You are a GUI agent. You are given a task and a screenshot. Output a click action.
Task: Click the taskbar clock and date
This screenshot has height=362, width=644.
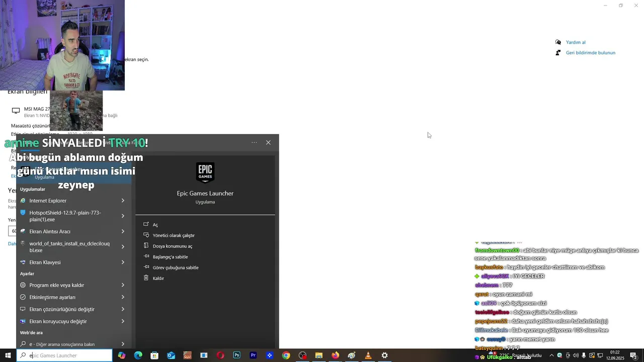615,355
